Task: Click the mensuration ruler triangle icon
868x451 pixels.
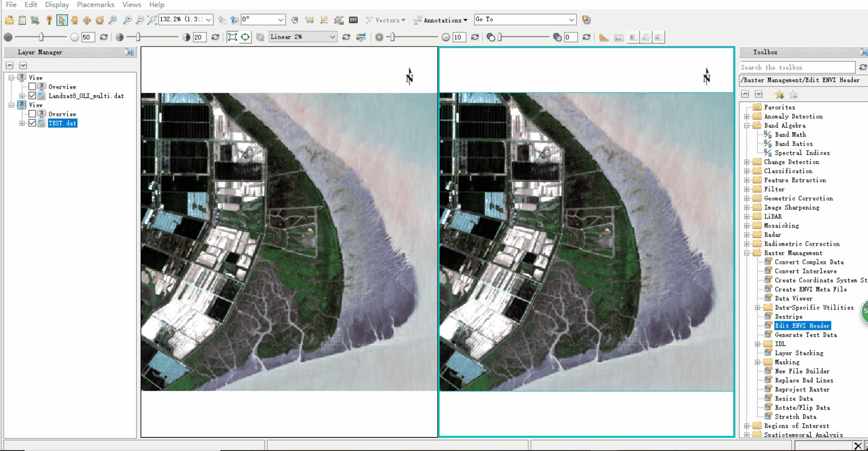Action: click(x=604, y=37)
